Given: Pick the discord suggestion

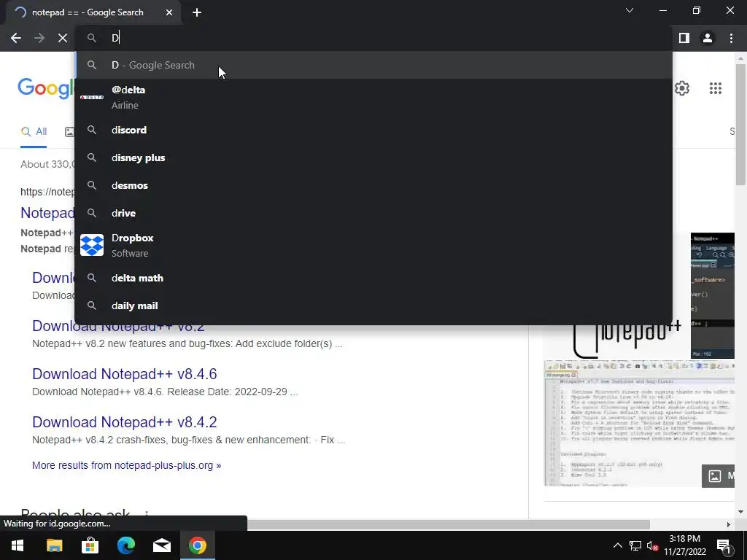Looking at the screenshot, I should (373, 130).
